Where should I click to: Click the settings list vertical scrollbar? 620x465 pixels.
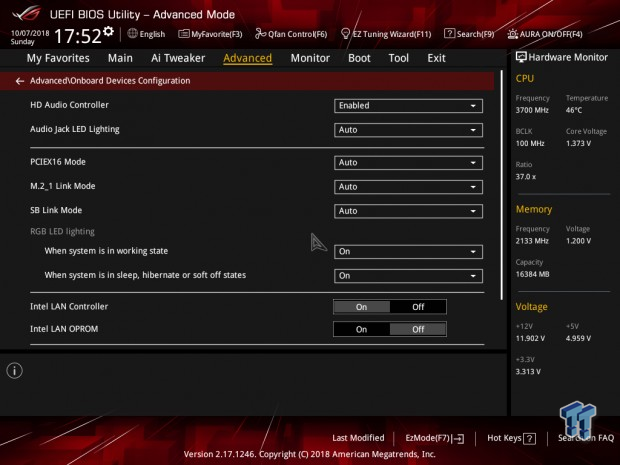[502, 185]
